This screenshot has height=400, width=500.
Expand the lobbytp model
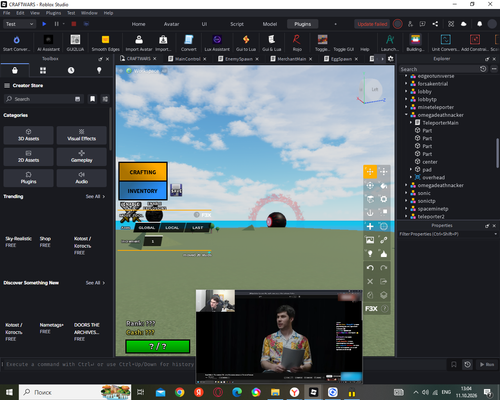(406, 99)
